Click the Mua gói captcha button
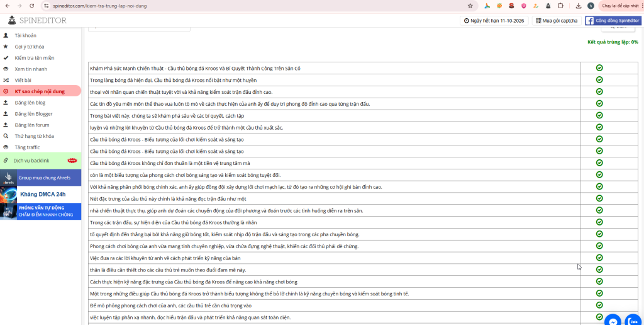This screenshot has width=644, height=325. tap(557, 21)
